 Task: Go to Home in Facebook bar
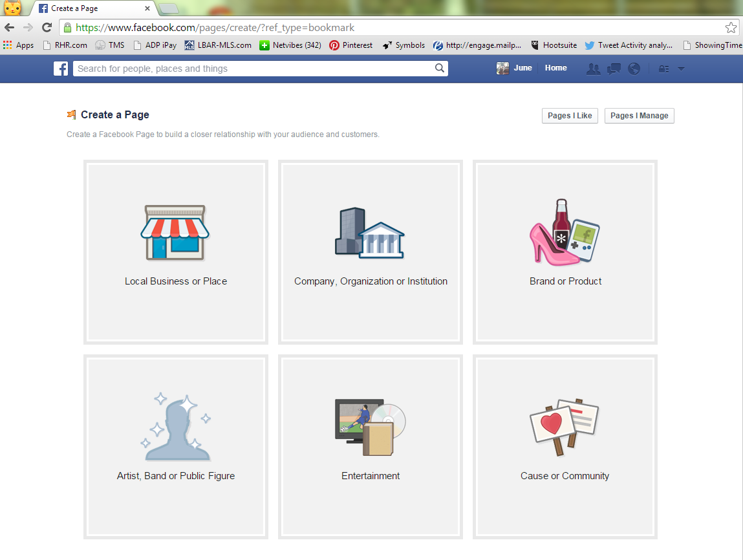(x=556, y=68)
